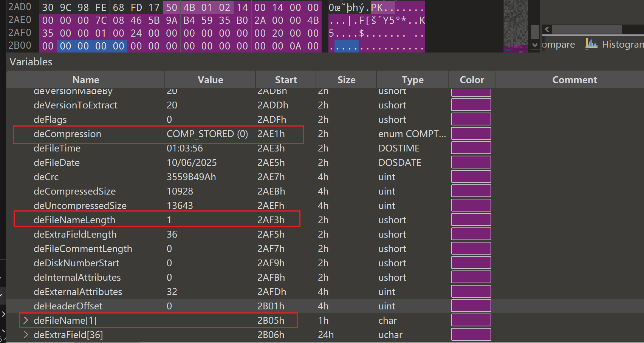Screen dimensions: 644x343
Task: Click the partially visible Compare tab
Action: (x=558, y=45)
